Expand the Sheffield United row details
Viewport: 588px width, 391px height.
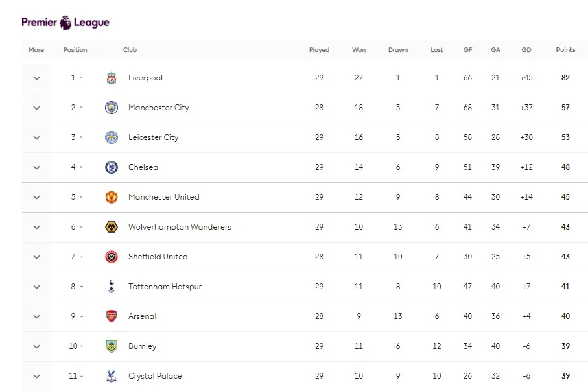tap(36, 257)
